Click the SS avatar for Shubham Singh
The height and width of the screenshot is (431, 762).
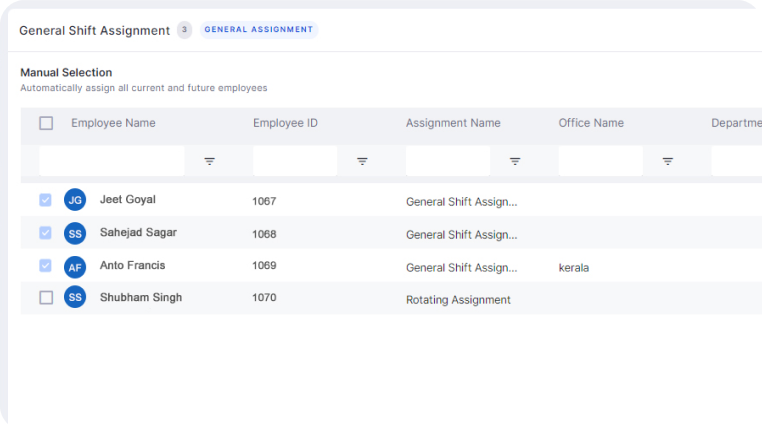[x=75, y=297]
